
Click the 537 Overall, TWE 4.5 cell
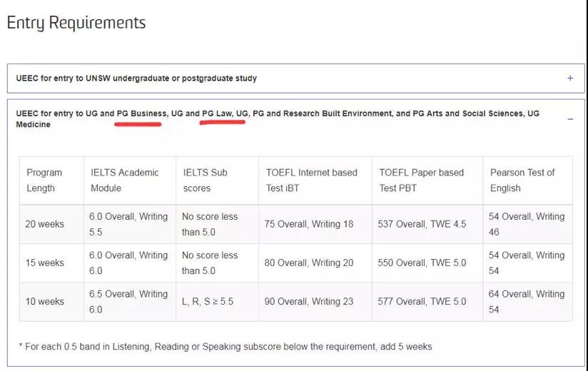pyautogui.click(x=427, y=224)
